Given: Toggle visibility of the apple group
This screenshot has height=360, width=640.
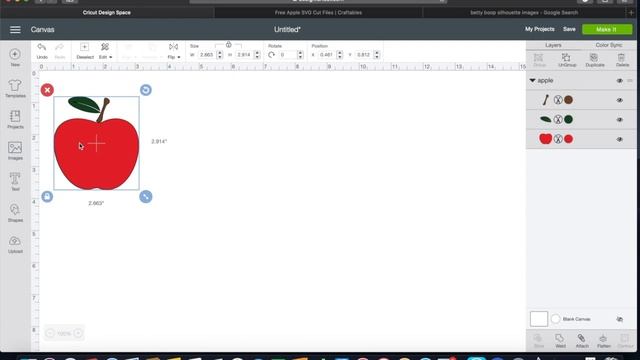Looking at the screenshot, I should point(620,81).
